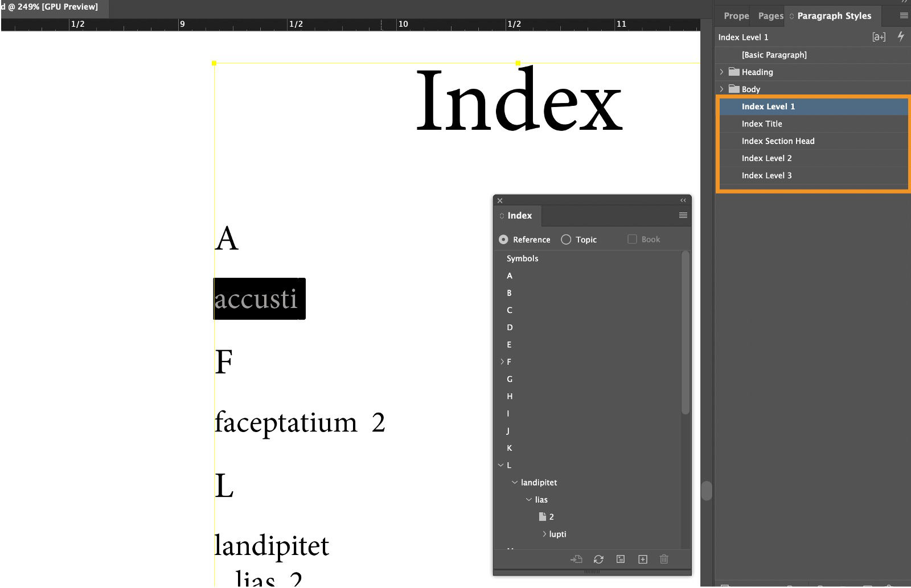The width and height of the screenshot is (911, 588).
Task: Click the lightning preflight icon in Paragraph Styles
Action: 900,36
